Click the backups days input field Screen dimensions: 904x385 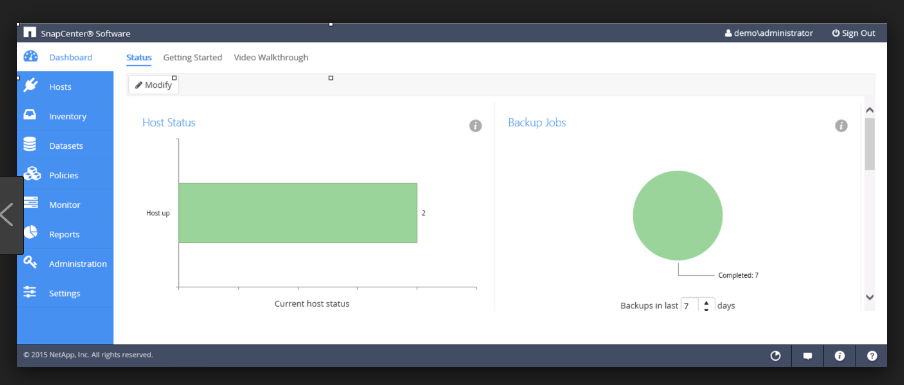690,305
